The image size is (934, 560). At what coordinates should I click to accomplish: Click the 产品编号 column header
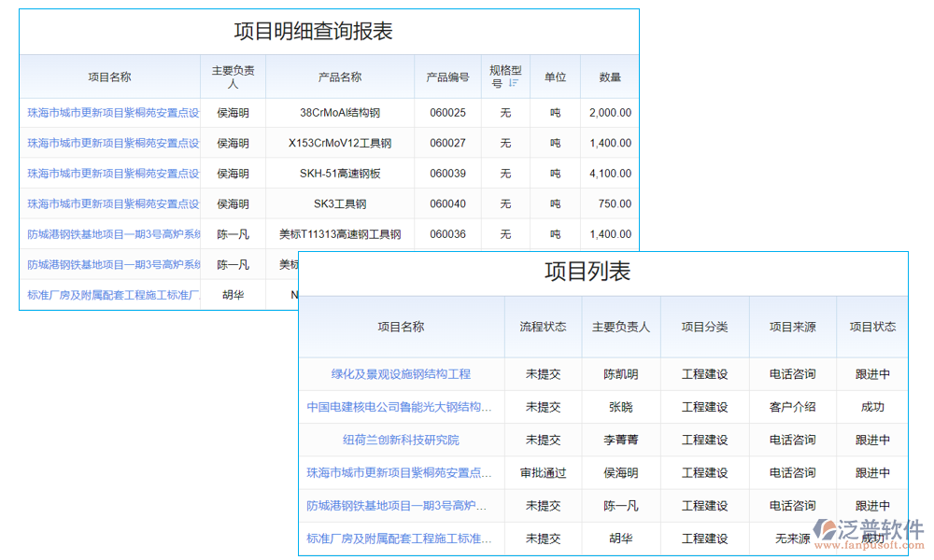[446, 77]
